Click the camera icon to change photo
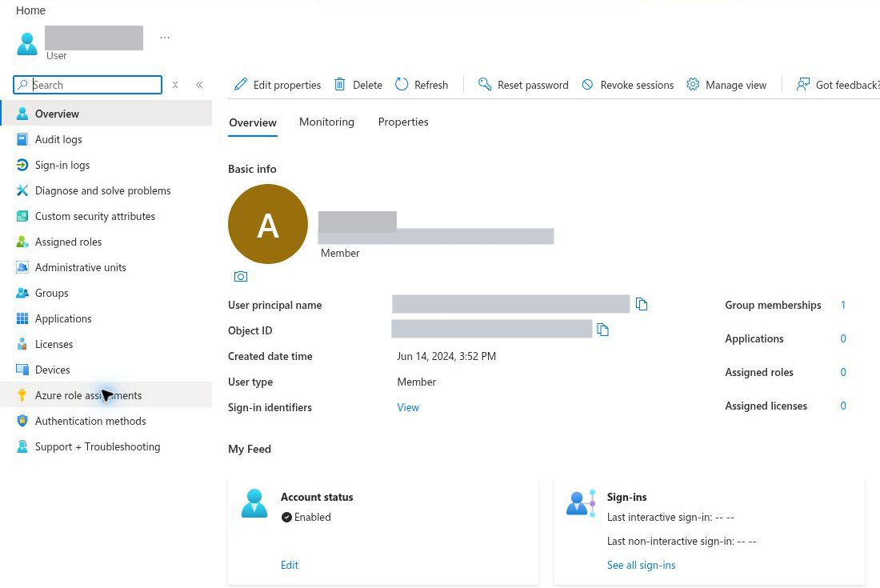The image size is (880, 588). pyautogui.click(x=241, y=277)
